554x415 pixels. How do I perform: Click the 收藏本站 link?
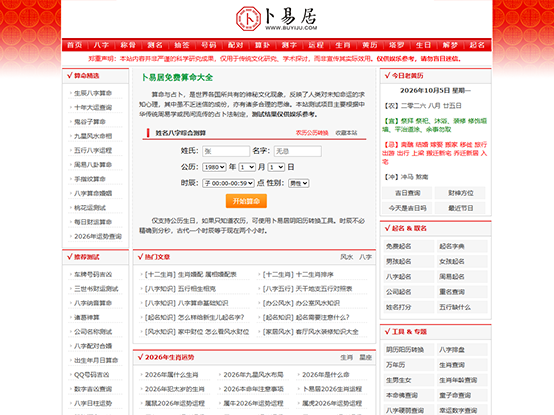(x=346, y=133)
